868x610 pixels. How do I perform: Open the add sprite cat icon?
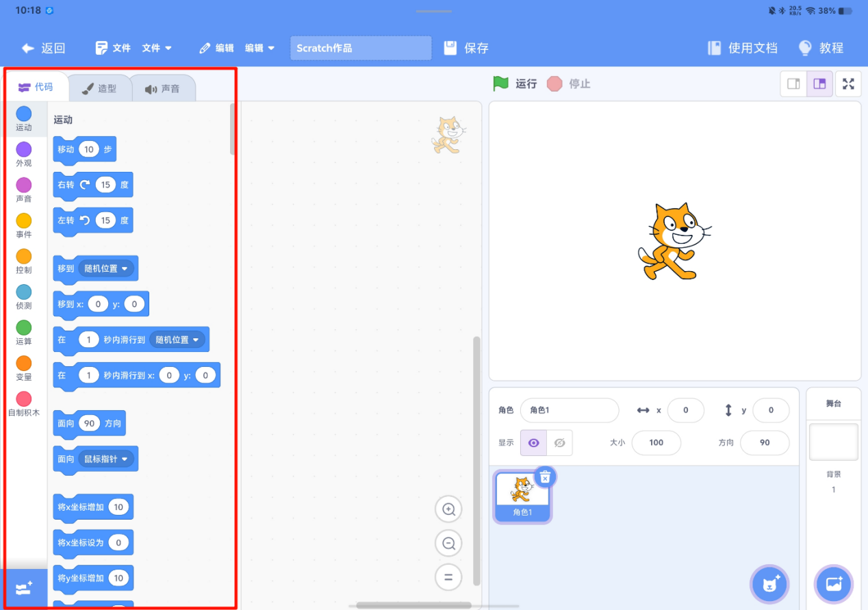[x=769, y=584]
